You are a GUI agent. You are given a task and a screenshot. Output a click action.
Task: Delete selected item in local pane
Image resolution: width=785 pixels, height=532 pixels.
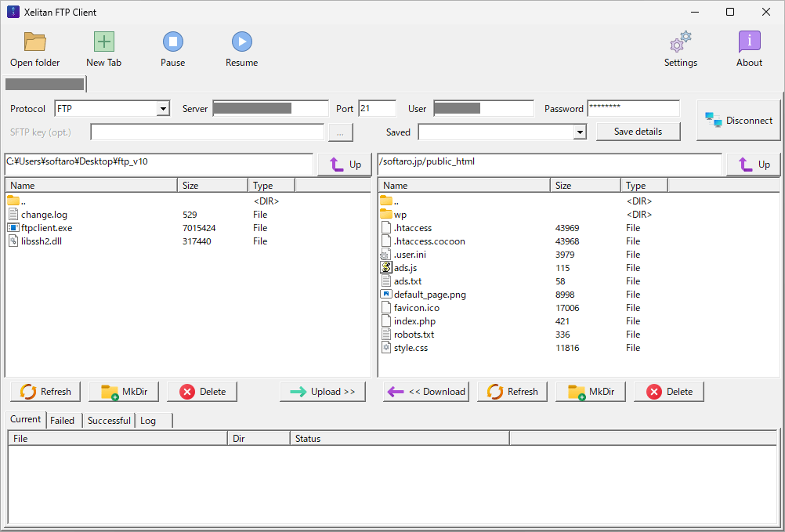tap(202, 392)
